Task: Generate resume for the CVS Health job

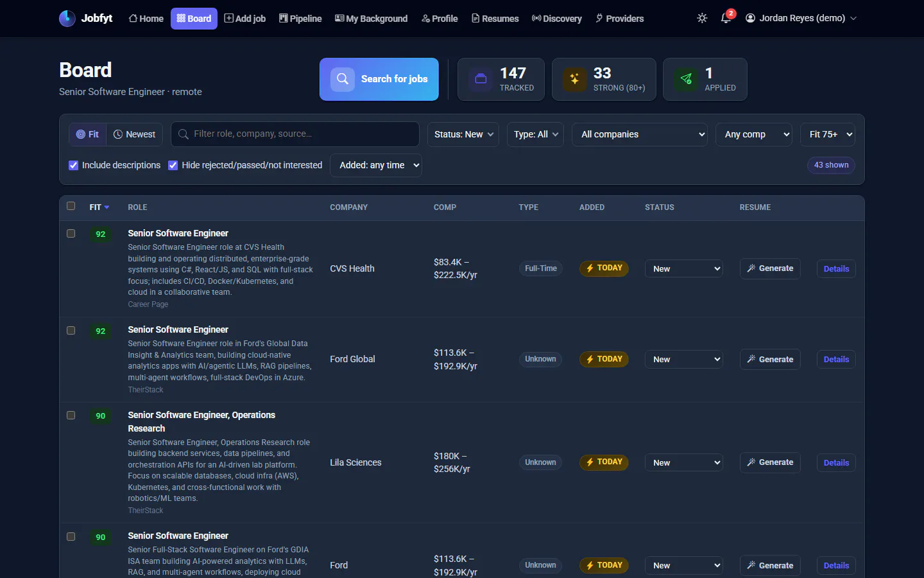Action: (770, 268)
